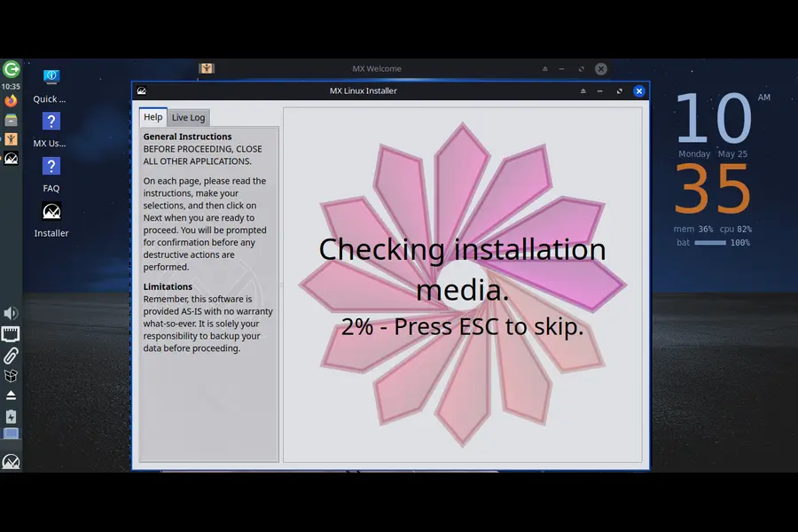The height and width of the screenshot is (532, 798).
Task: Click the large '10' hour display
Action: [x=713, y=118]
